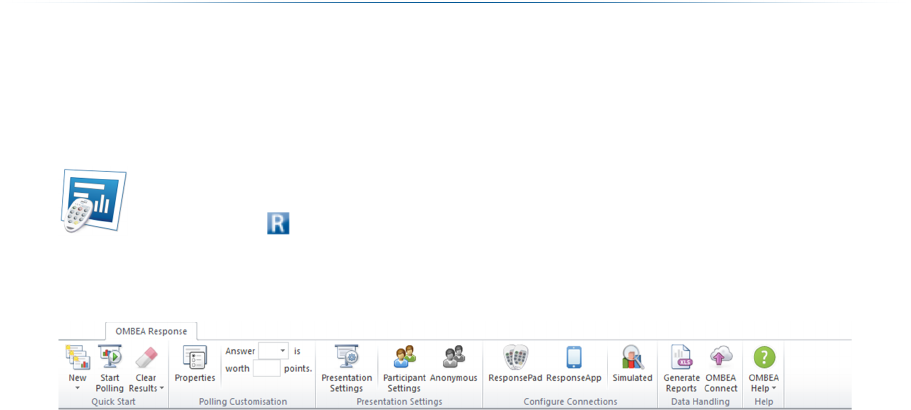This screenshot has height=410, width=911.
Task: Click the worth points input field
Action: (267, 368)
